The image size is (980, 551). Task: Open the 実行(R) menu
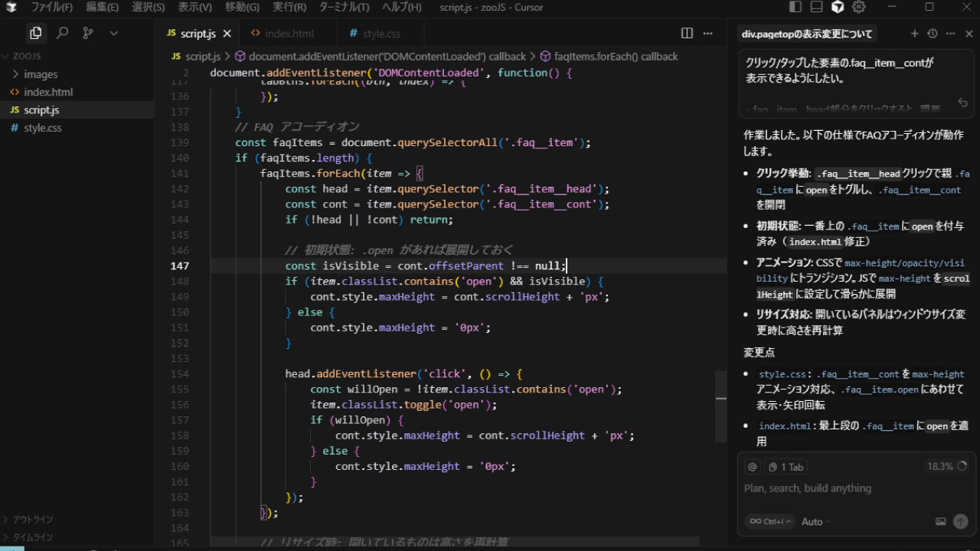pos(289,7)
